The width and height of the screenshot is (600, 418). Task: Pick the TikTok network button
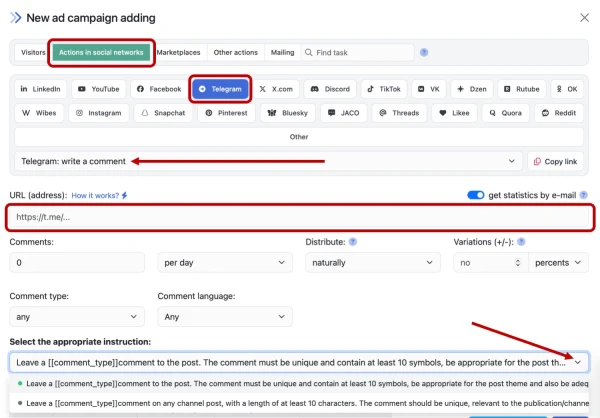(384, 89)
